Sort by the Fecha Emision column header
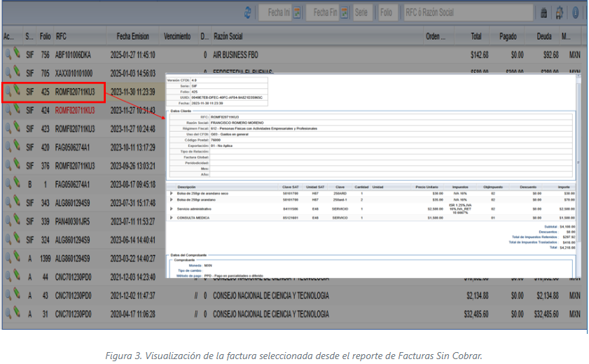The image size is (589, 364). click(132, 36)
